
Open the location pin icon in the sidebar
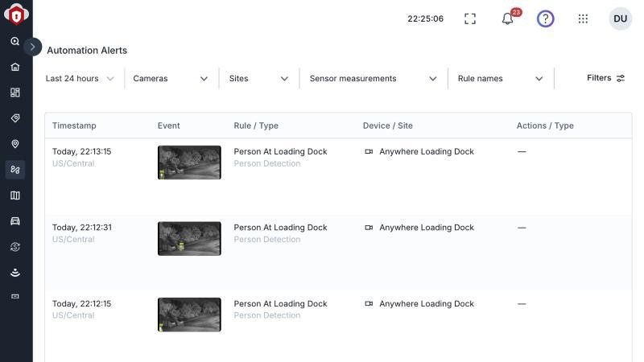15,144
